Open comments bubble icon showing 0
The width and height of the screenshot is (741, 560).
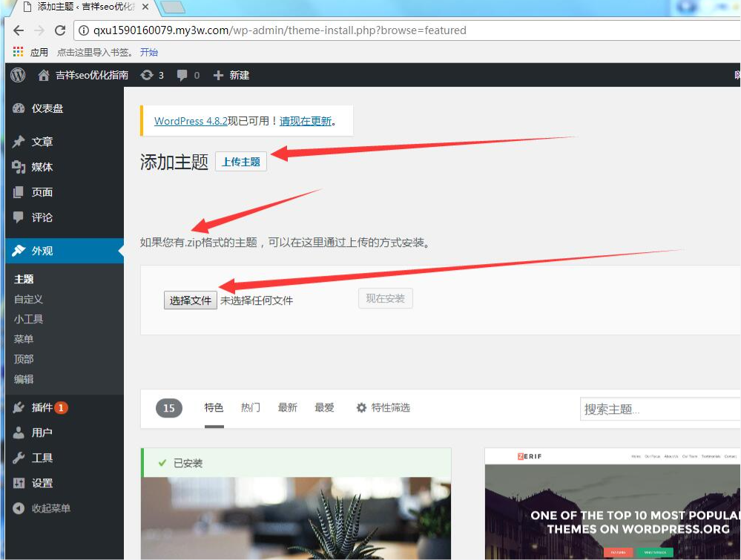(182, 76)
